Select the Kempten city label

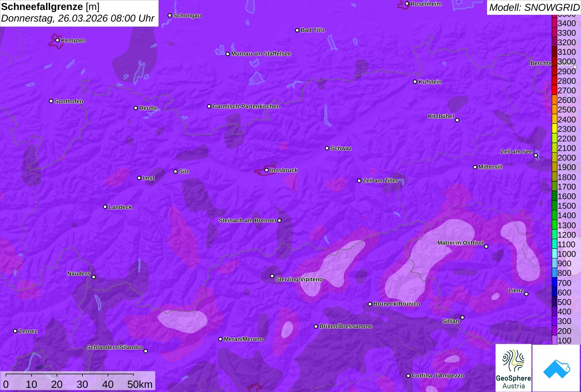click(x=73, y=40)
